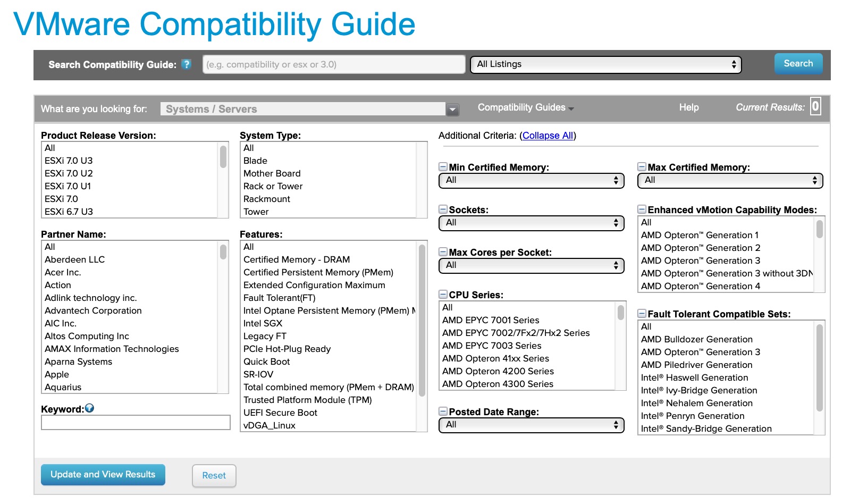Collapse the Enhanced vMotion Capability Modes section
Viewport: 842px width, 504px height.
tap(642, 209)
